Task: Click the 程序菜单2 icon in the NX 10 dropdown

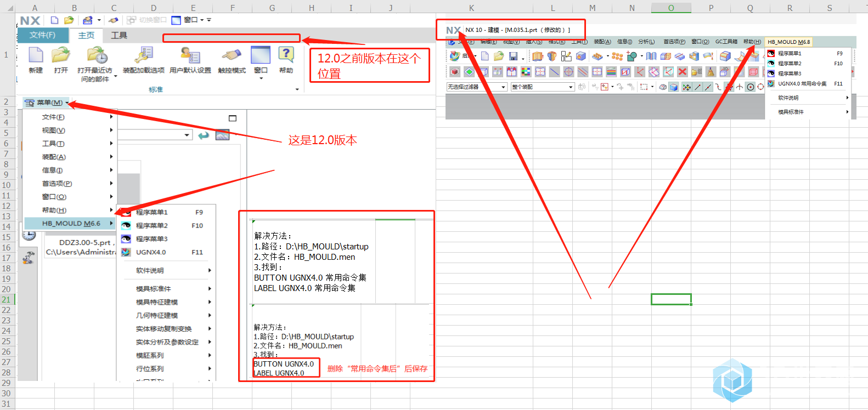Action: [x=771, y=63]
